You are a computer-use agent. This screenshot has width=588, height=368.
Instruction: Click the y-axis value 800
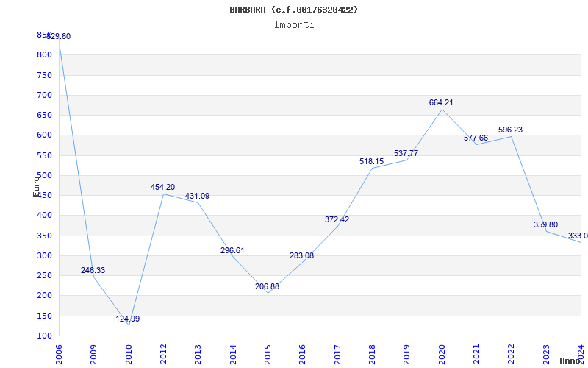tap(44, 54)
